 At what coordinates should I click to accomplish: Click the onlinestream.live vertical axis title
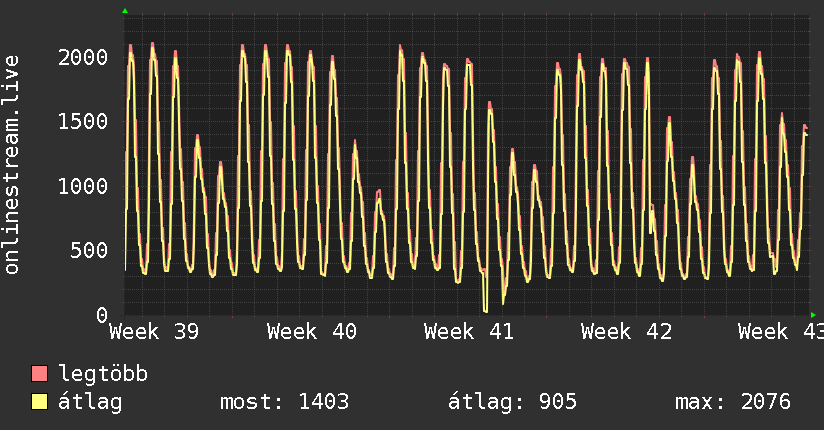pos(12,165)
